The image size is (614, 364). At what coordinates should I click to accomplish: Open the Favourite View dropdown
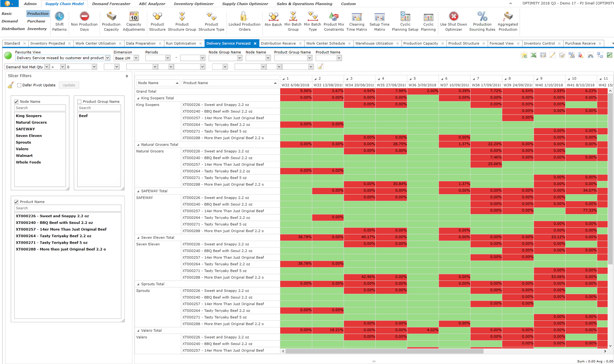(x=107, y=58)
